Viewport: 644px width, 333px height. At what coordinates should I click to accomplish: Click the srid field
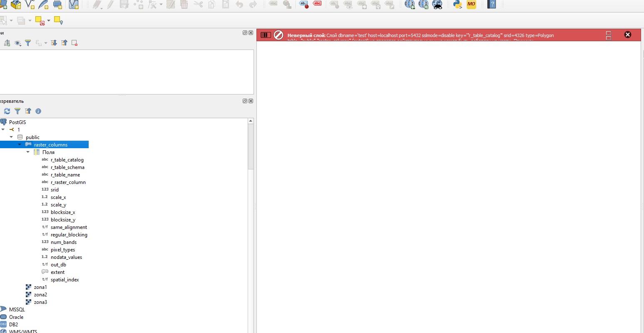pos(55,190)
